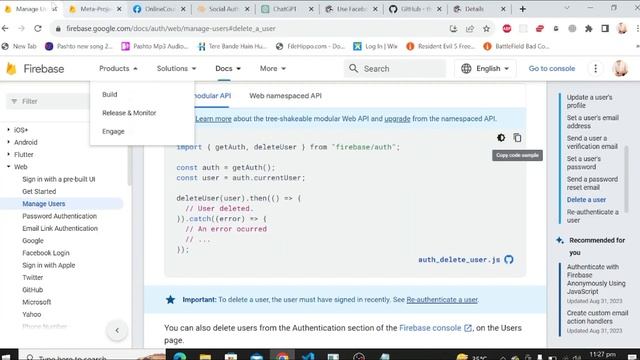Viewport: 640px width, 360px height.
Task: Expand the Flutter tree section
Action: click(9, 154)
